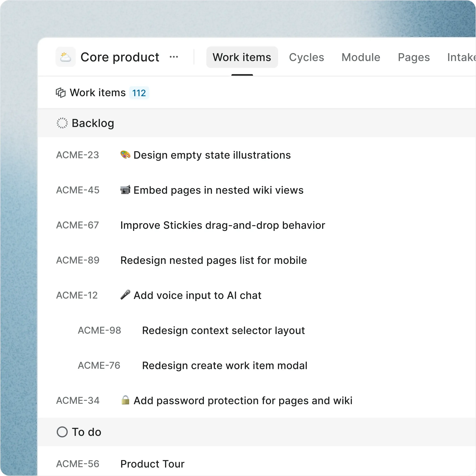Select the Module tab
The width and height of the screenshot is (476, 476).
pos(361,57)
